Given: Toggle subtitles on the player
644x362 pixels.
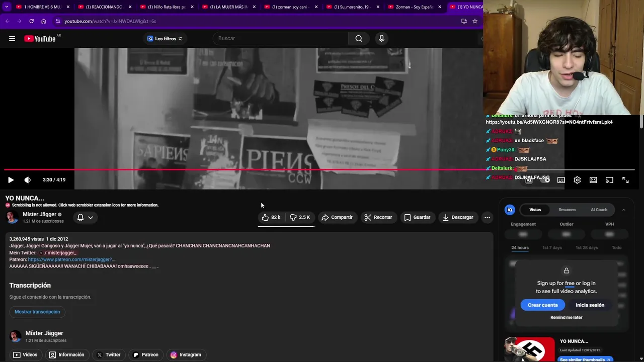Looking at the screenshot, I should point(561,180).
